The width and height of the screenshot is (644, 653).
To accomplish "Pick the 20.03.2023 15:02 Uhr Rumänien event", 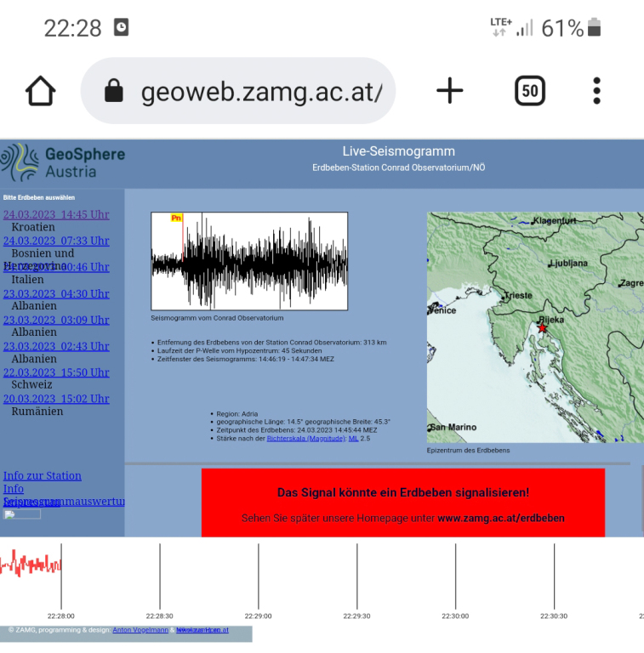I will pos(56,399).
